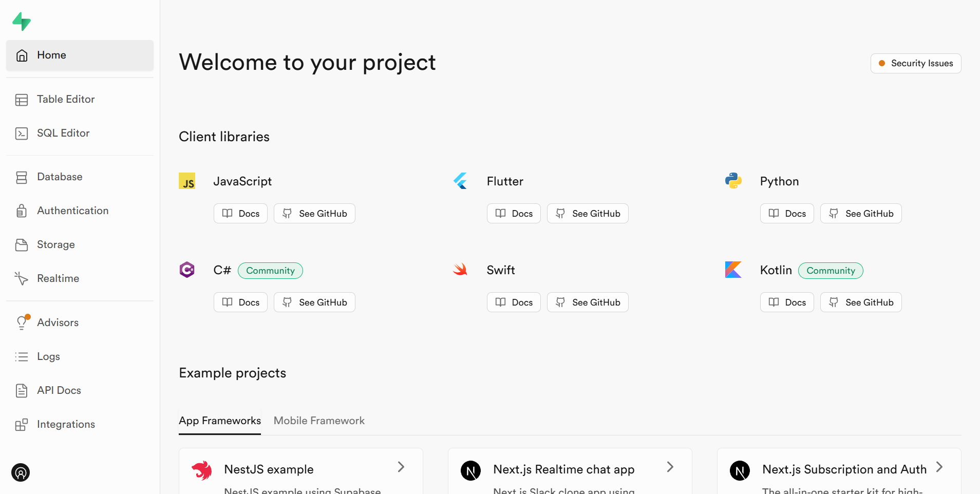Select the App Frameworks tab

click(219, 420)
